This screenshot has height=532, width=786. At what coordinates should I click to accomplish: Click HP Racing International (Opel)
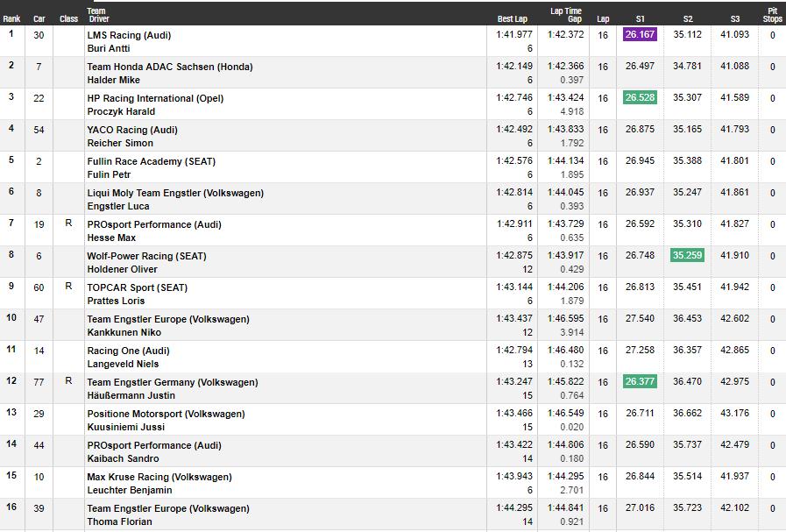click(155, 98)
